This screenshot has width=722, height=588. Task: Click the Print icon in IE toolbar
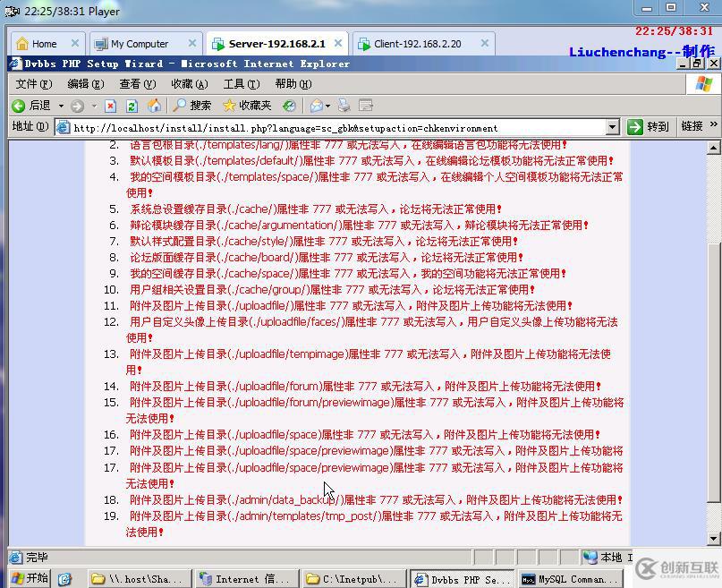[344, 106]
